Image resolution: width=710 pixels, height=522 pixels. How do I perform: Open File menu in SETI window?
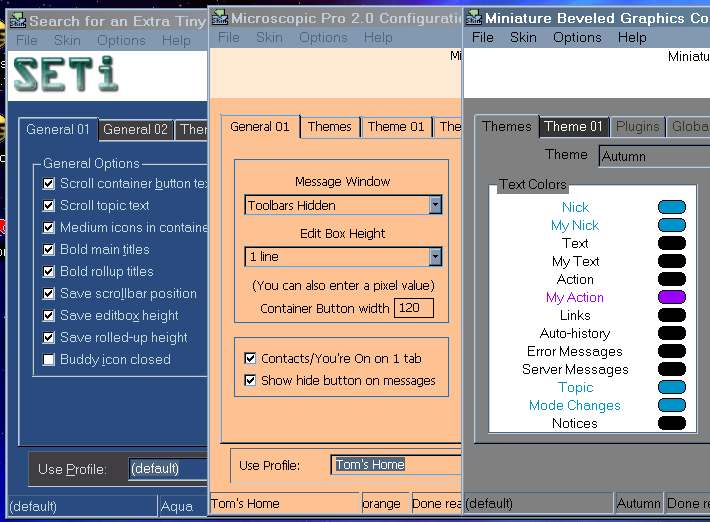point(27,40)
